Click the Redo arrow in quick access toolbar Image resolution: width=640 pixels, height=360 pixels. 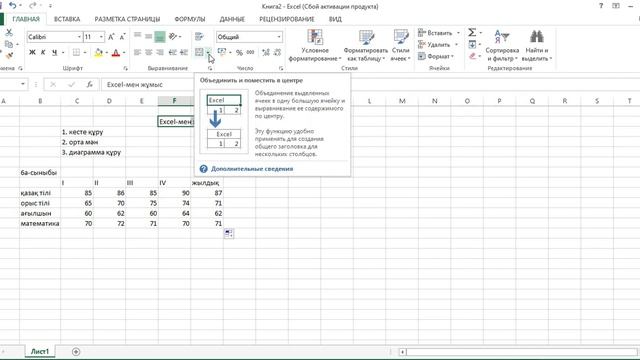33,6
